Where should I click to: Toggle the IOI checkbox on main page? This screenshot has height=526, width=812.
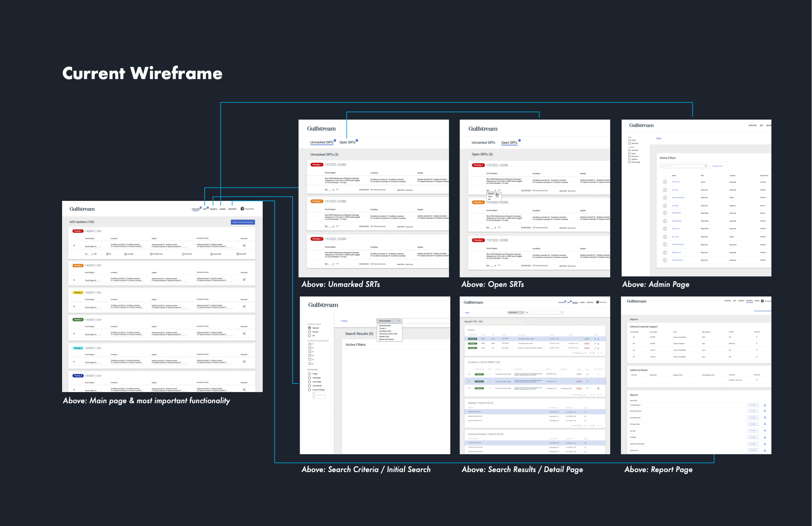point(107,254)
